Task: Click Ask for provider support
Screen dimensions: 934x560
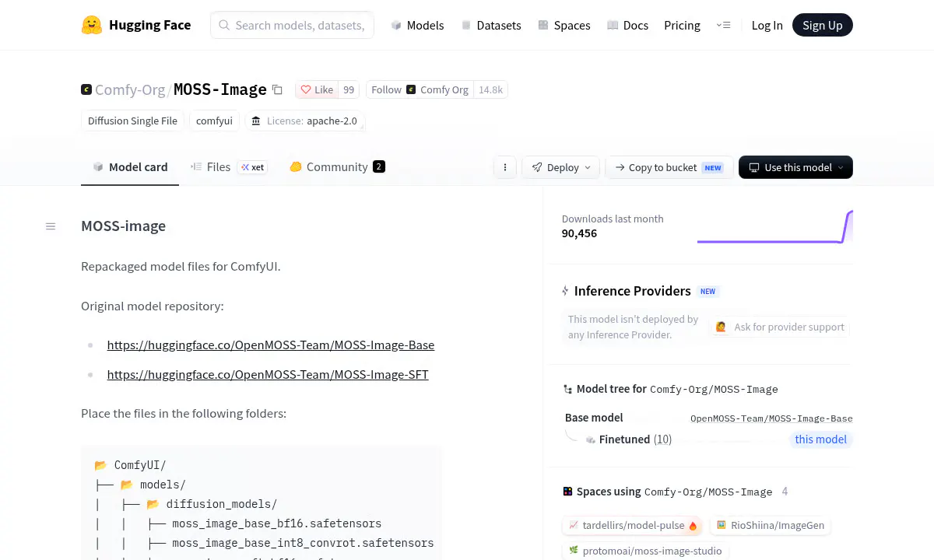Action: point(780,327)
